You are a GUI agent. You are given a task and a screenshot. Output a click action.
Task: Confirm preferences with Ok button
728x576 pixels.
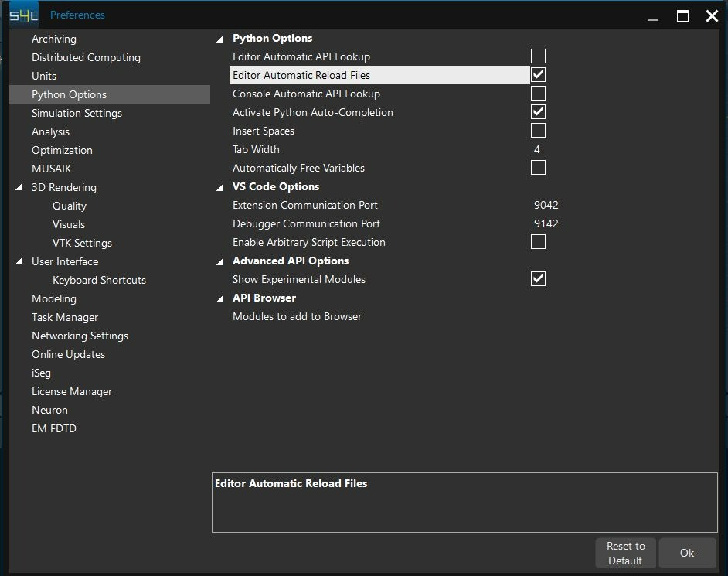pos(686,553)
